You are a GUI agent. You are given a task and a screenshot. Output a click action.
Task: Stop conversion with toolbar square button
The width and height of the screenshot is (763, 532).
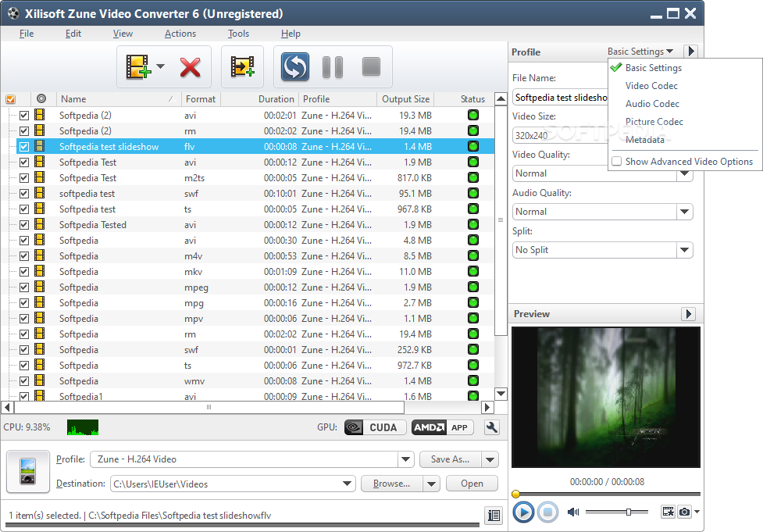(x=371, y=66)
